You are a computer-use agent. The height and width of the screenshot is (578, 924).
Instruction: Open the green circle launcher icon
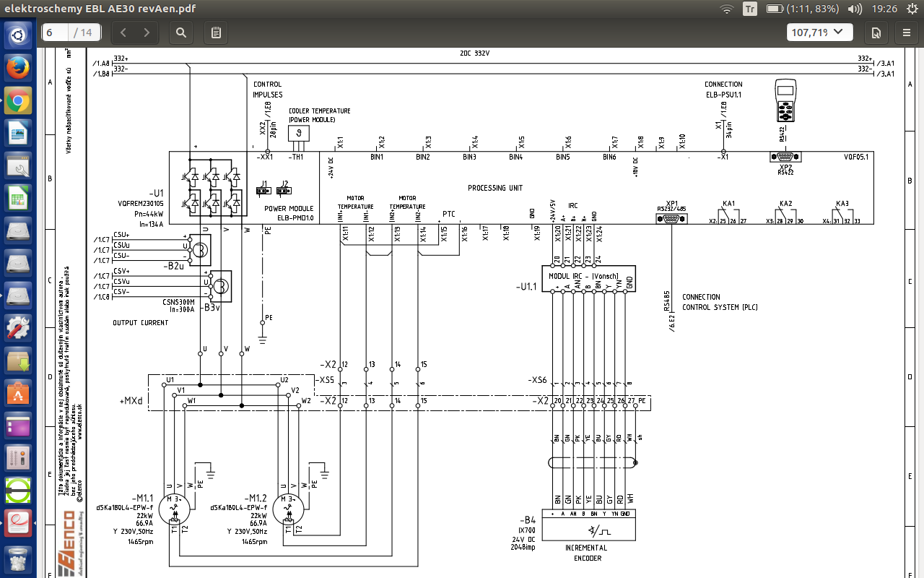(x=18, y=491)
